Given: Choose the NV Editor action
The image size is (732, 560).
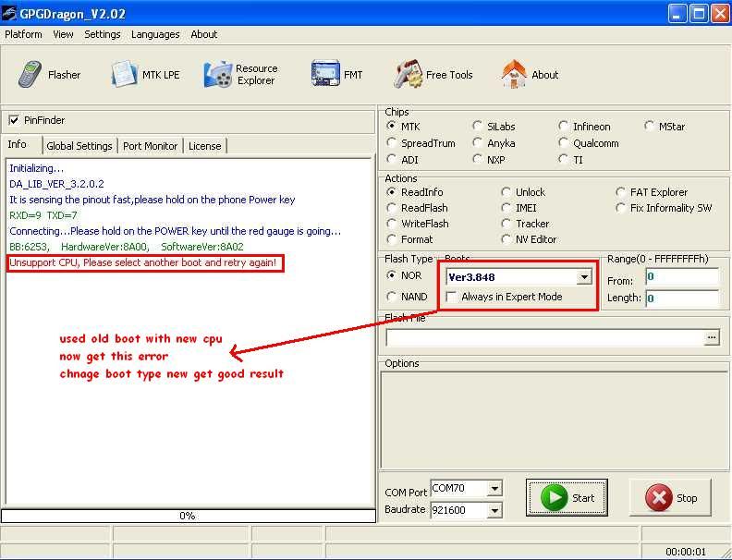Looking at the screenshot, I should tap(506, 239).
